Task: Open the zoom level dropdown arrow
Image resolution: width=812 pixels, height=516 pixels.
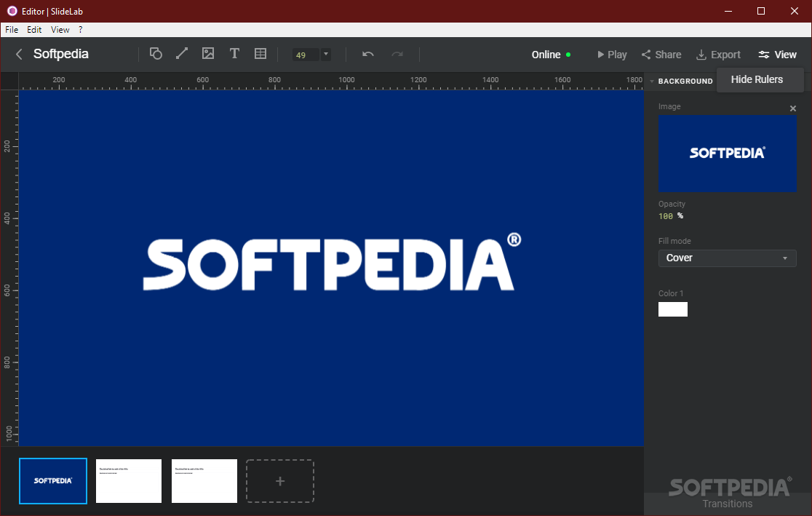Action: point(326,55)
